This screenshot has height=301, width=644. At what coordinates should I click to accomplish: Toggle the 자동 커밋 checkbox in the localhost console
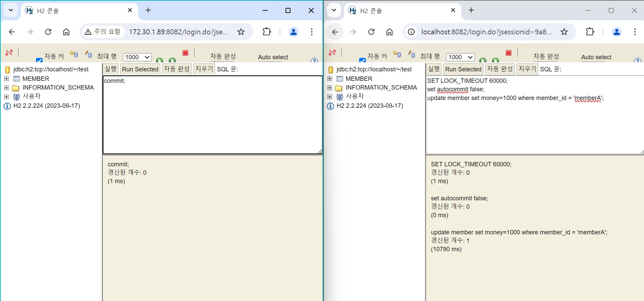(363, 60)
